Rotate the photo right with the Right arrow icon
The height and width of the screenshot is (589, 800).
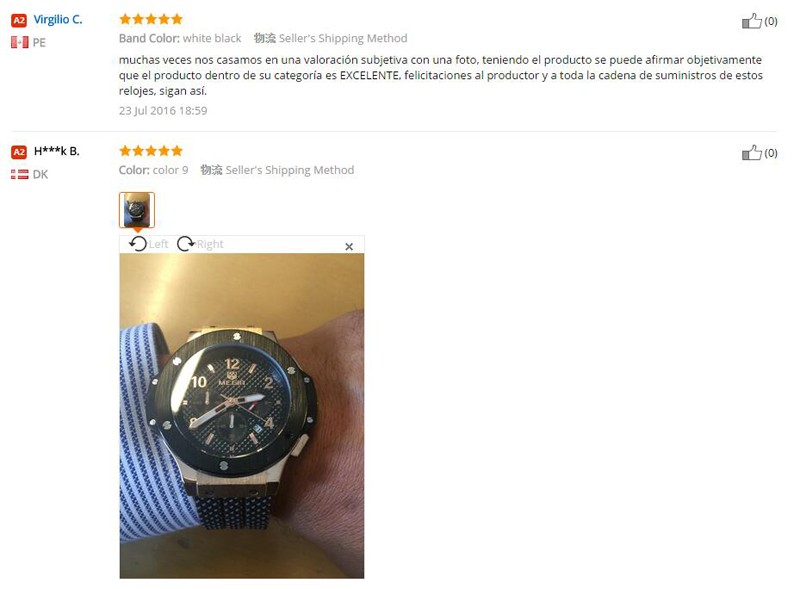coord(186,244)
